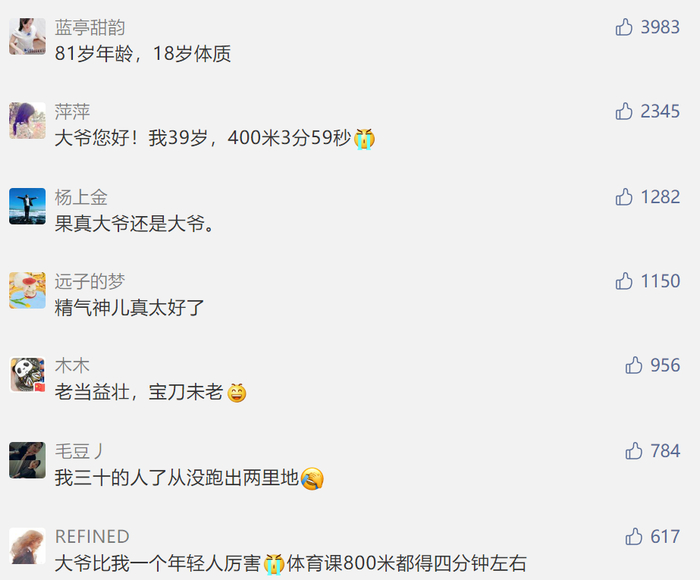Screen dimensions: 700x580
Task: Like REFINED's comment with 617 likes
Action: (633, 537)
